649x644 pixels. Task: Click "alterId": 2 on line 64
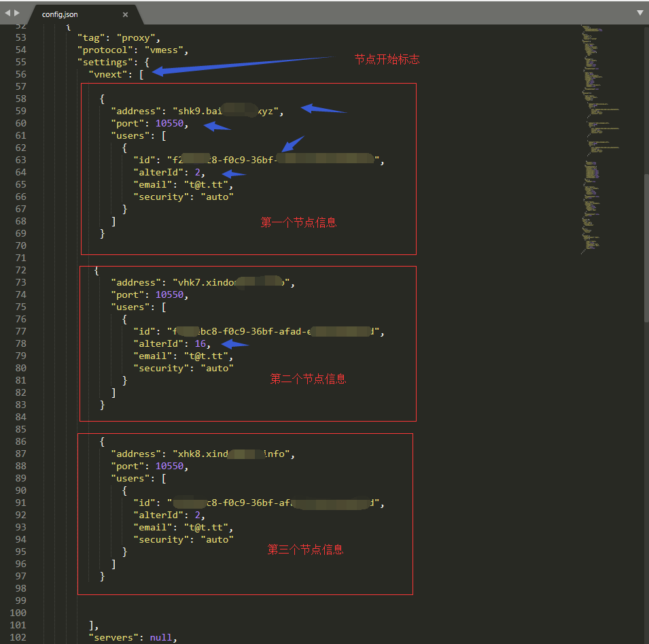169,172
